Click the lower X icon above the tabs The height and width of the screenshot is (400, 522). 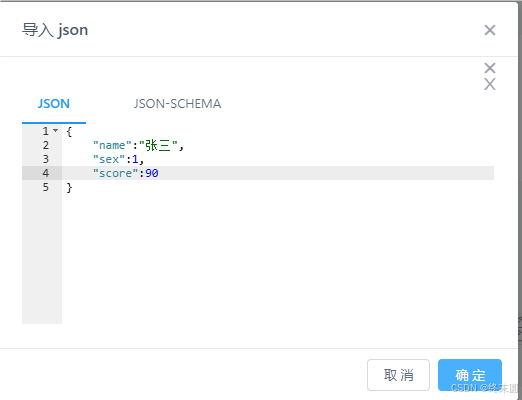[490, 84]
